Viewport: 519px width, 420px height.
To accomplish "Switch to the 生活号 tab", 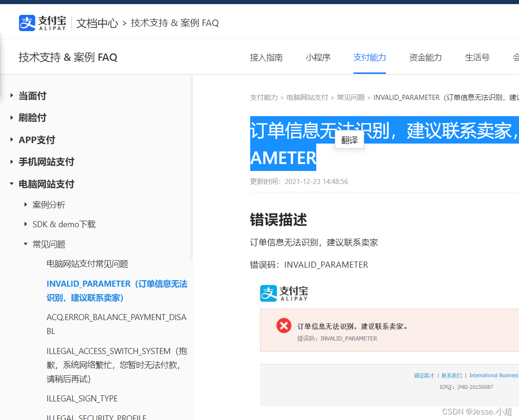I will point(477,57).
